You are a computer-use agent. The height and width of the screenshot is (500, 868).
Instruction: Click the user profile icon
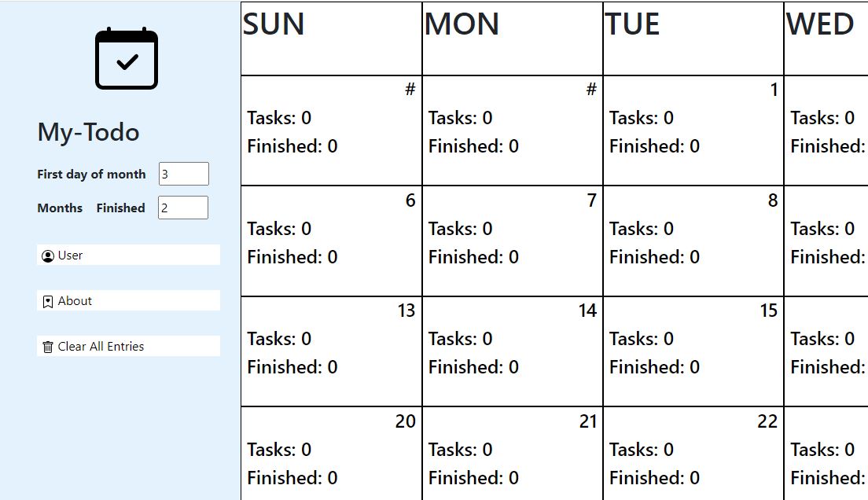pyautogui.click(x=48, y=256)
